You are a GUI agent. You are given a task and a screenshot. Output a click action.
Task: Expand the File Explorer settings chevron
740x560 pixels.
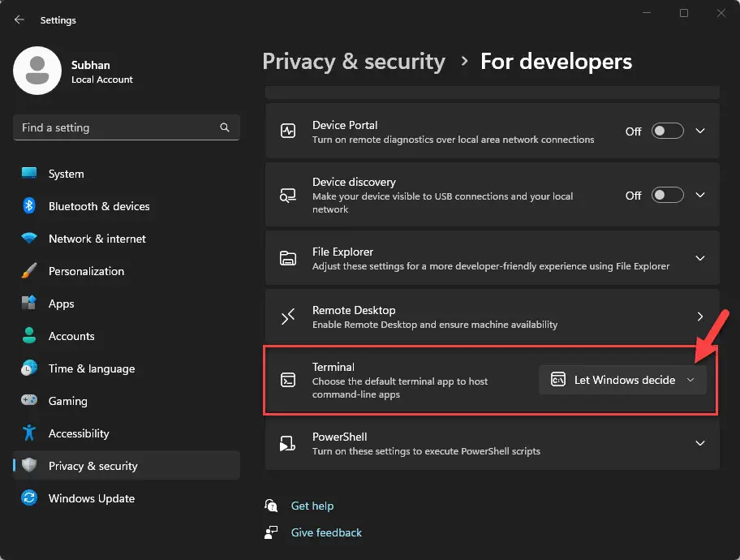[700, 258]
